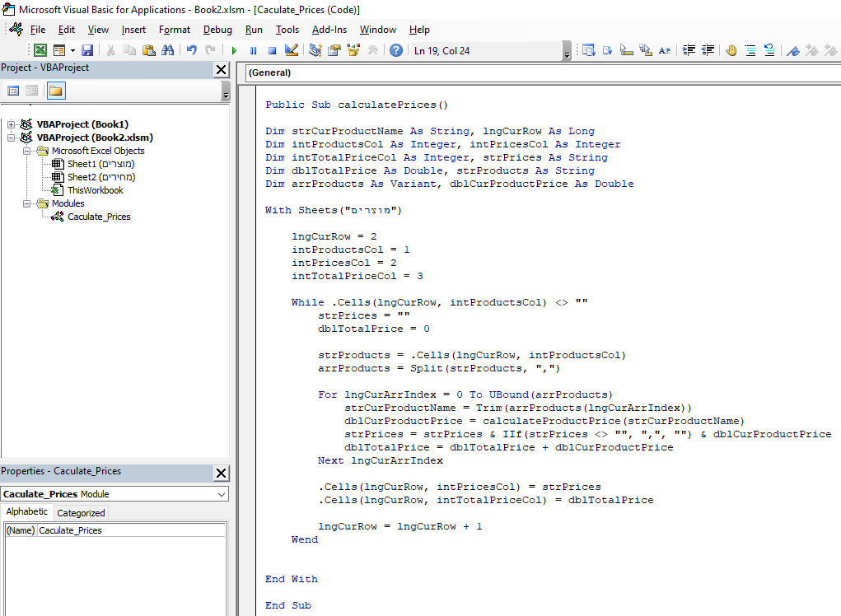Open the Caculate_Prices Module properties dropdown
The height and width of the screenshot is (616, 841).
222,494
